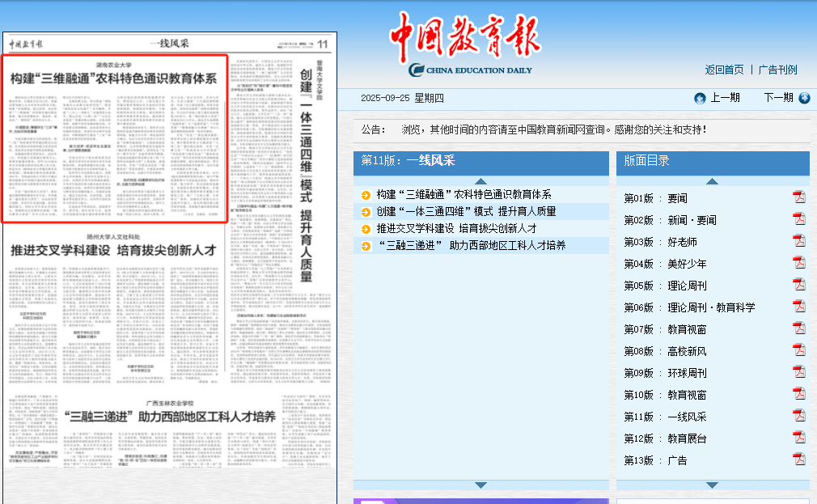Download PDF of 第03版 好老师
The width and height of the screenshot is (817, 504).
798,241
